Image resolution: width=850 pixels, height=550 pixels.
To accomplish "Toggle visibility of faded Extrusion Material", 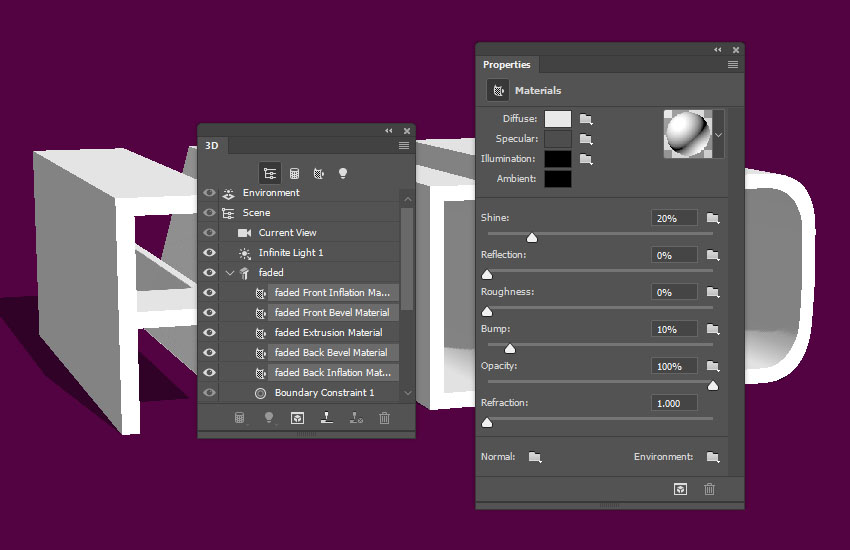I will [209, 333].
